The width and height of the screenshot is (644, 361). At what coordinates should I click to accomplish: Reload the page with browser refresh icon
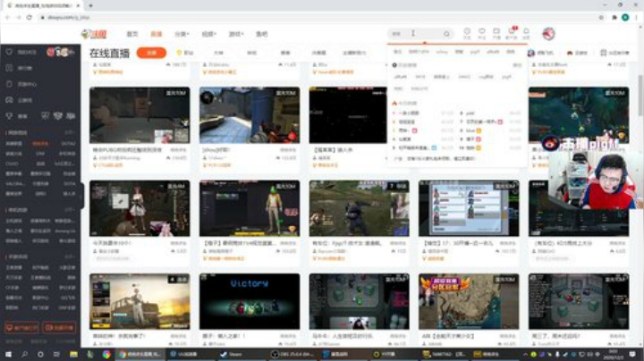[30, 17]
